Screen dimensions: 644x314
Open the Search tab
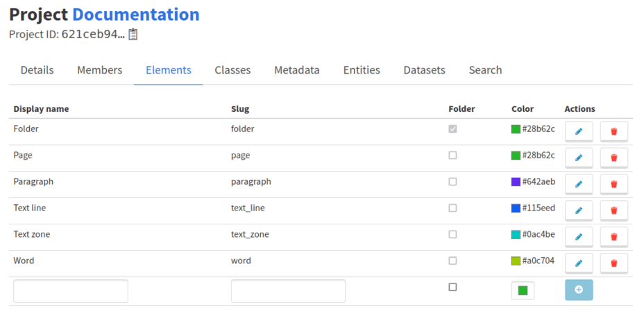pos(486,70)
